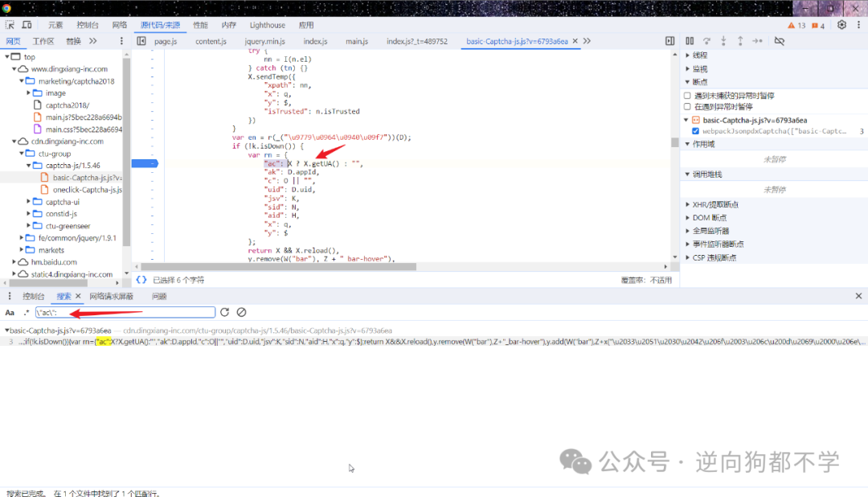868x497 pixels.
Task: Expand the captcha-ui folder
Action: coord(29,202)
